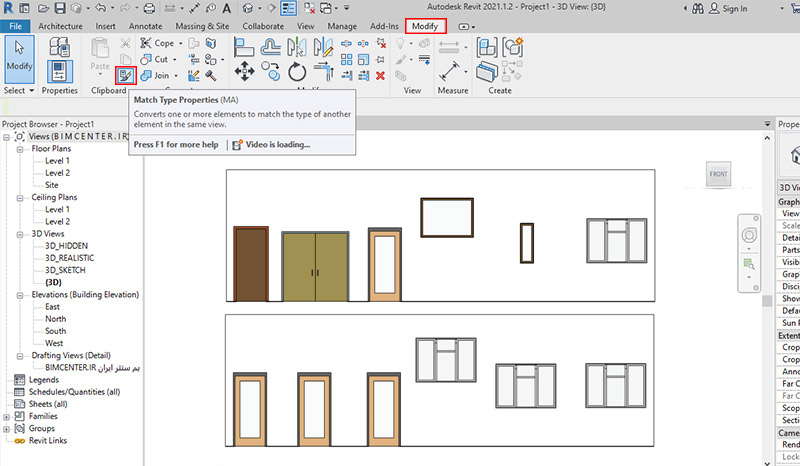Open the File tab
The width and height of the screenshot is (800, 466).
coord(15,26)
